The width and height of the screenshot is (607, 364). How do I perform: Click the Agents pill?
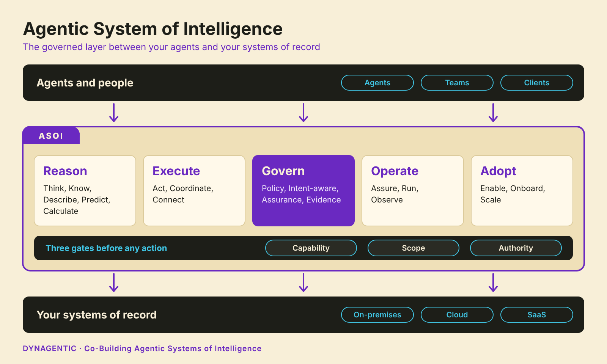coord(377,83)
